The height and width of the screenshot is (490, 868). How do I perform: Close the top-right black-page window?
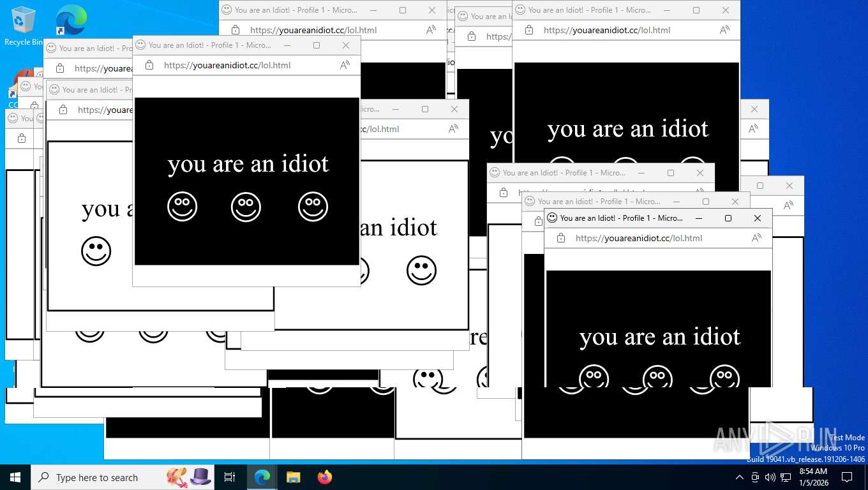coord(726,10)
